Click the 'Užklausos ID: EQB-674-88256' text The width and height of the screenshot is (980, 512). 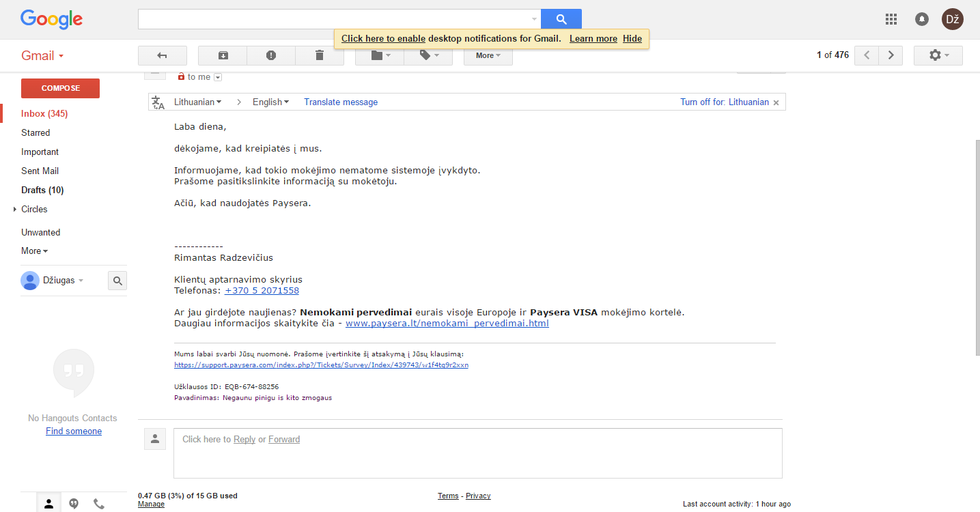point(226,387)
